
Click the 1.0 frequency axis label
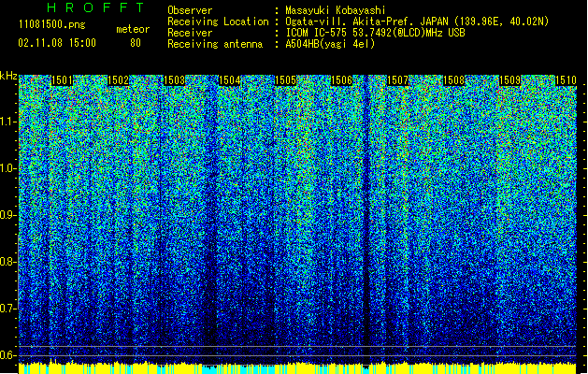point(8,169)
